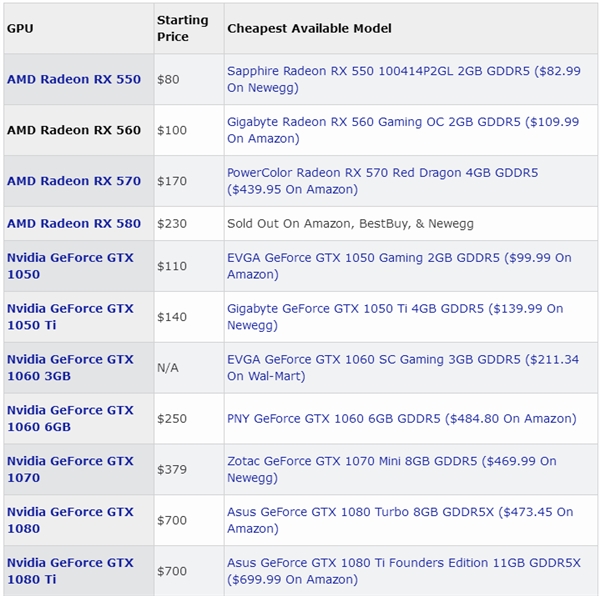Viewport: 600px width, 596px height.
Task: Open the Sapphire Radeon RX 550 Newegg listing
Action: tap(402, 79)
